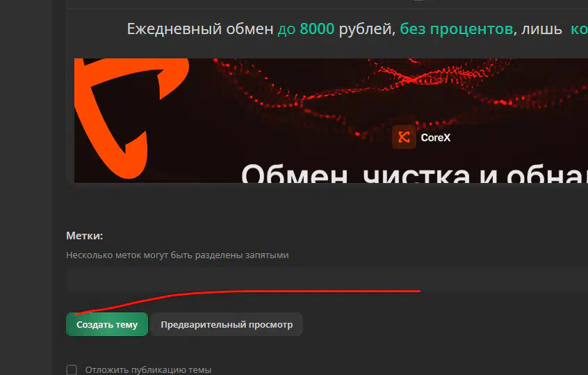The width and height of the screenshot is (588, 375).
Task: Click the dark left sidebar strip
Action: click(26, 188)
